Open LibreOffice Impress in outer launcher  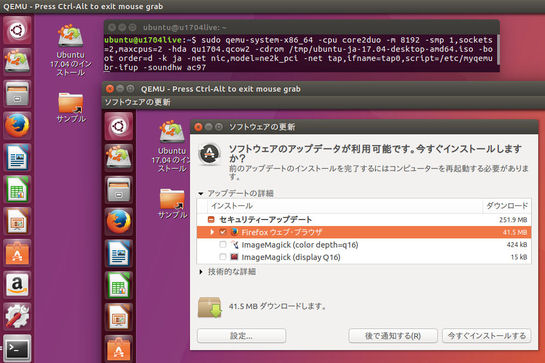click(x=17, y=221)
